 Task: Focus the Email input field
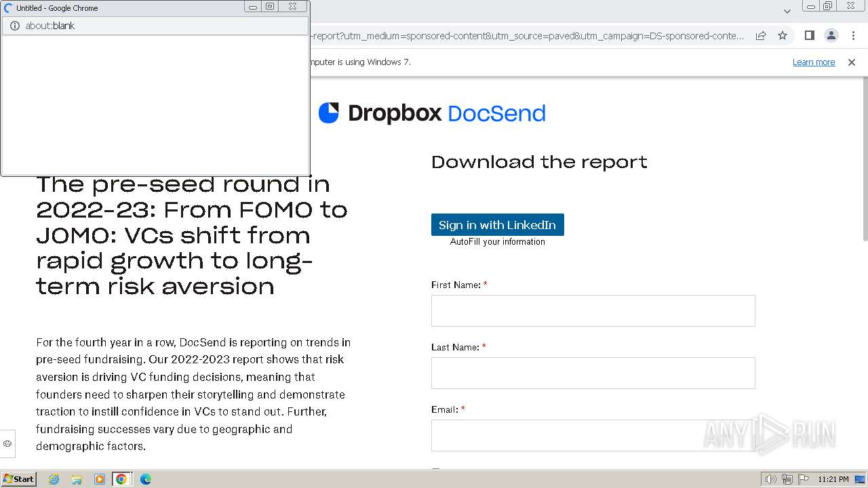(593, 435)
